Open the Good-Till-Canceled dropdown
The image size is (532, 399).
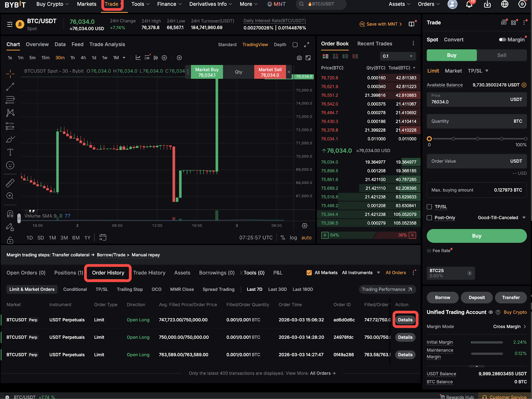[501, 218]
